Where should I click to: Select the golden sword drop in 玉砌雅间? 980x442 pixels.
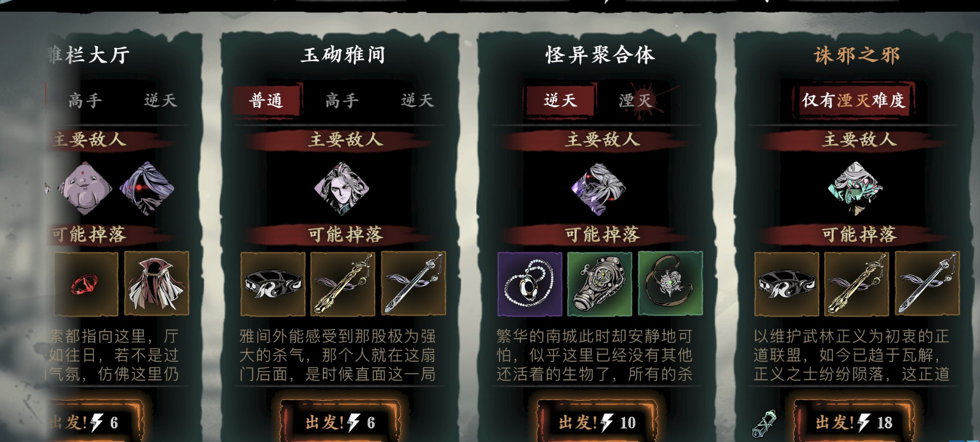[343, 284]
